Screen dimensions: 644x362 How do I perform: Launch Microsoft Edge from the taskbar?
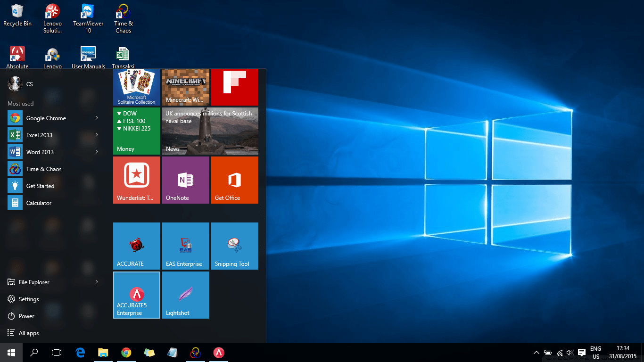pos(80,352)
